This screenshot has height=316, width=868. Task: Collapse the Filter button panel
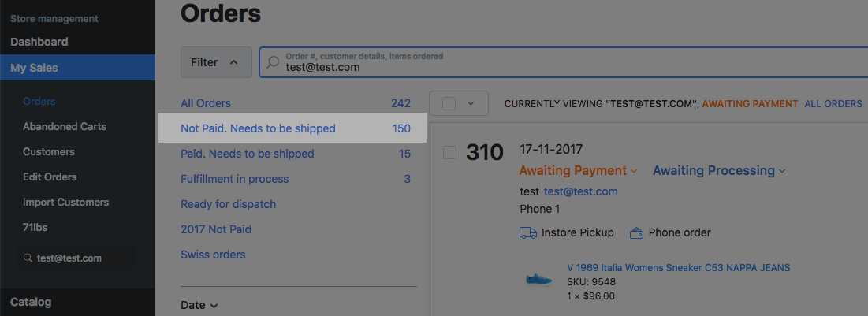215,62
